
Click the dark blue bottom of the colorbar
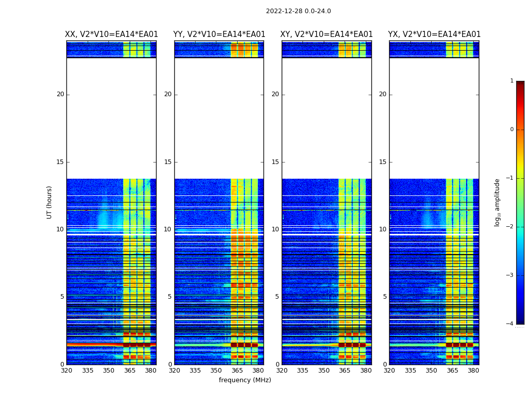pyautogui.click(x=520, y=320)
